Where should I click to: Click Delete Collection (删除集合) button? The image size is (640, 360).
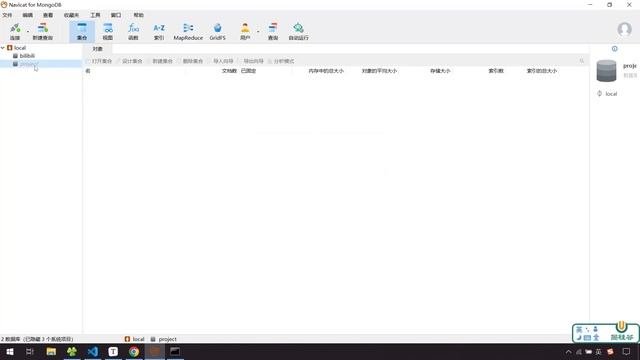coord(190,61)
